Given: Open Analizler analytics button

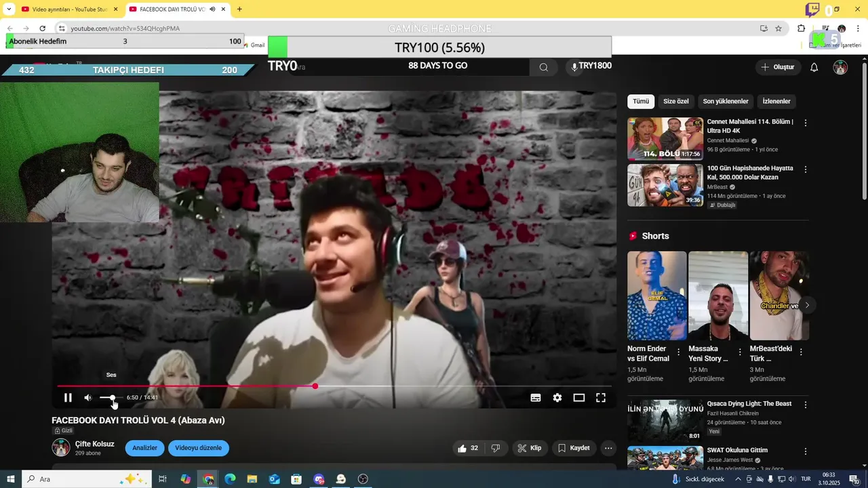Looking at the screenshot, I should [144, 448].
